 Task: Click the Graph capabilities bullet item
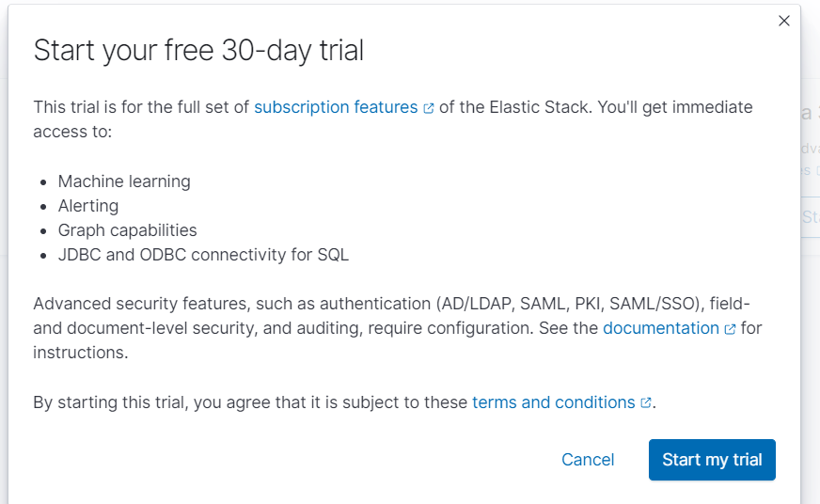(x=128, y=230)
